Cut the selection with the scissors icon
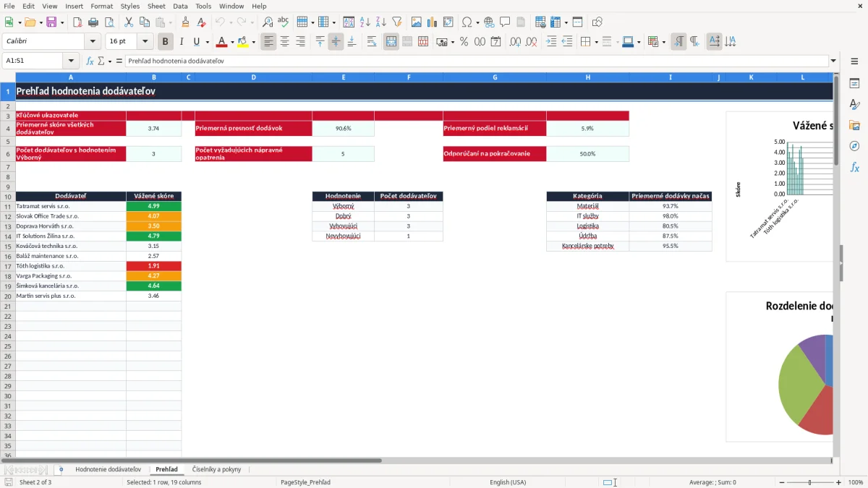This screenshot has width=868, height=488. coord(129,22)
